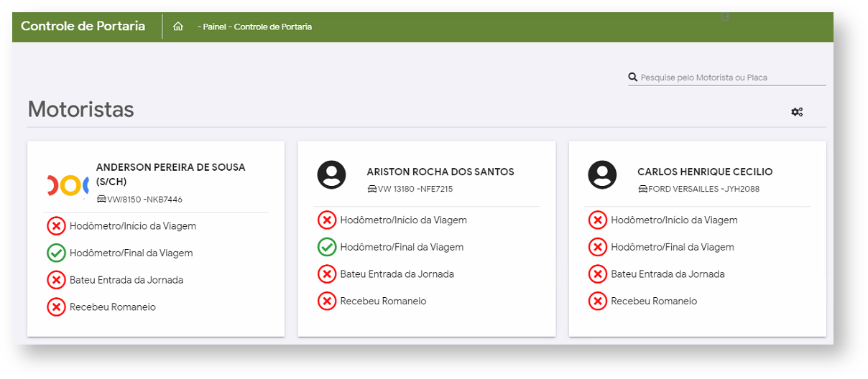
Task: Click Carlos Henrique Cecilio avatar icon
Action: 602,174
